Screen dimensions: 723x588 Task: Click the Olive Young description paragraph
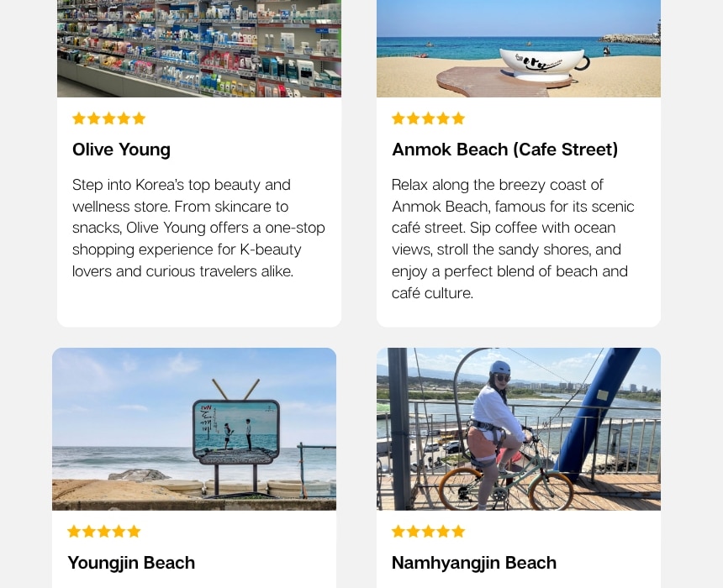[x=198, y=228]
